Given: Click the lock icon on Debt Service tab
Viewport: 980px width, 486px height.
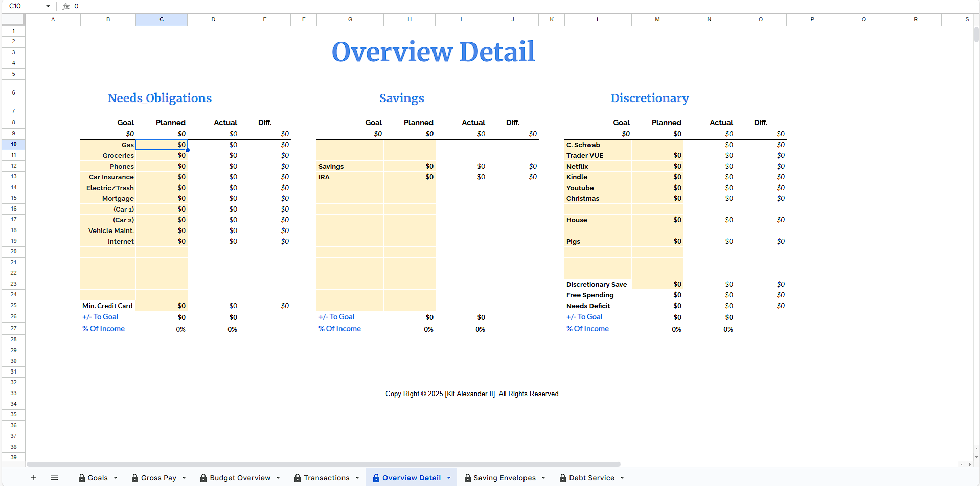Looking at the screenshot, I should click(563, 478).
